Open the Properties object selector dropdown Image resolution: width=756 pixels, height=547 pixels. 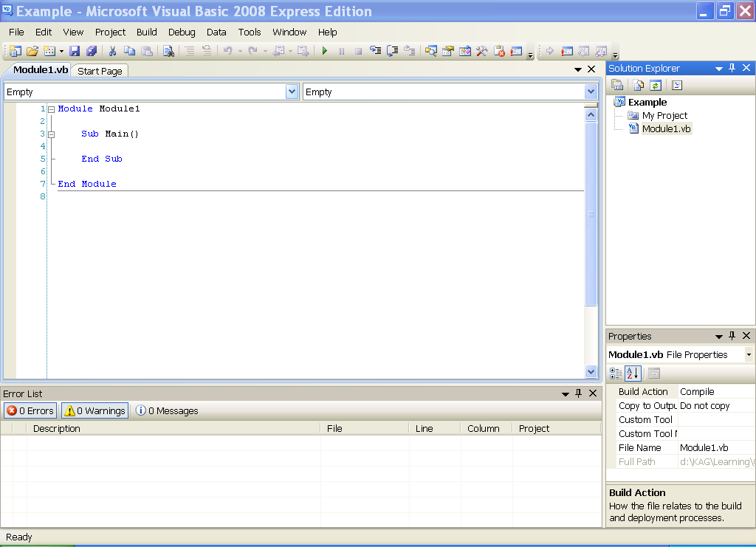click(x=749, y=355)
